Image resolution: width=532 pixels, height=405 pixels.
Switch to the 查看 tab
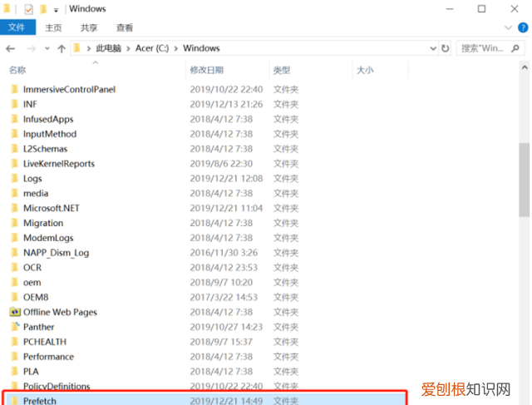(x=125, y=27)
